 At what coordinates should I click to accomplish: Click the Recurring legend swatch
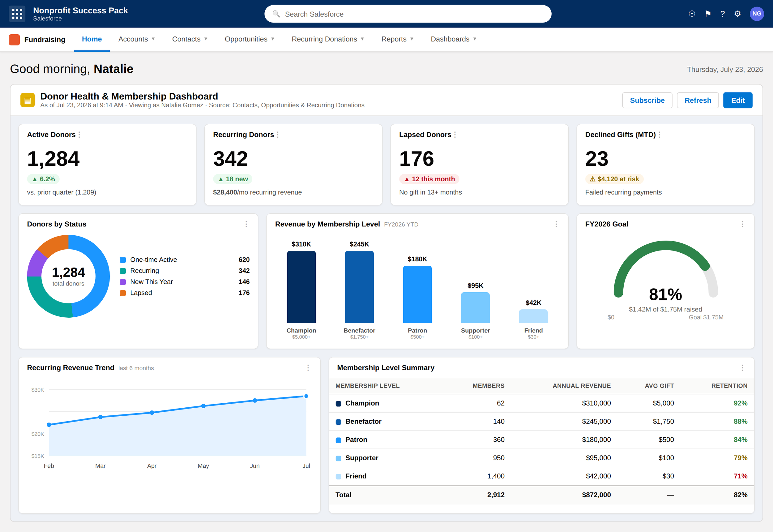123,271
